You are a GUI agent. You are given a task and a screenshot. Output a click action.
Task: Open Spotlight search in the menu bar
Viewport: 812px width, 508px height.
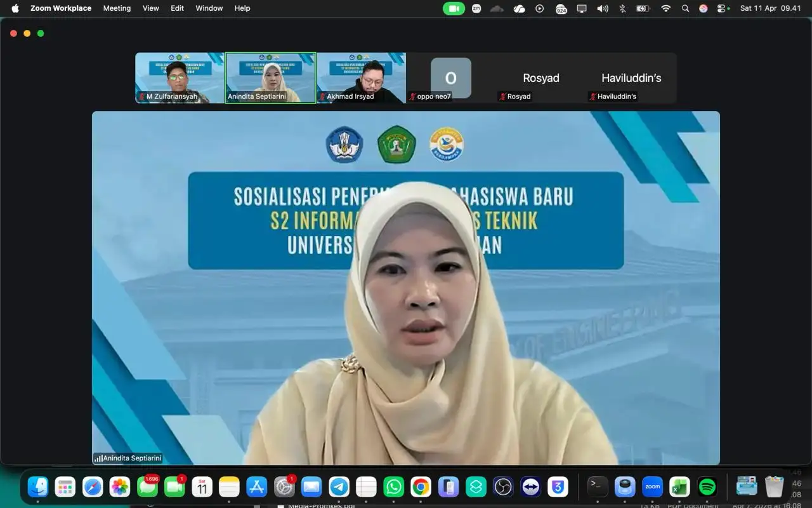pos(685,8)
